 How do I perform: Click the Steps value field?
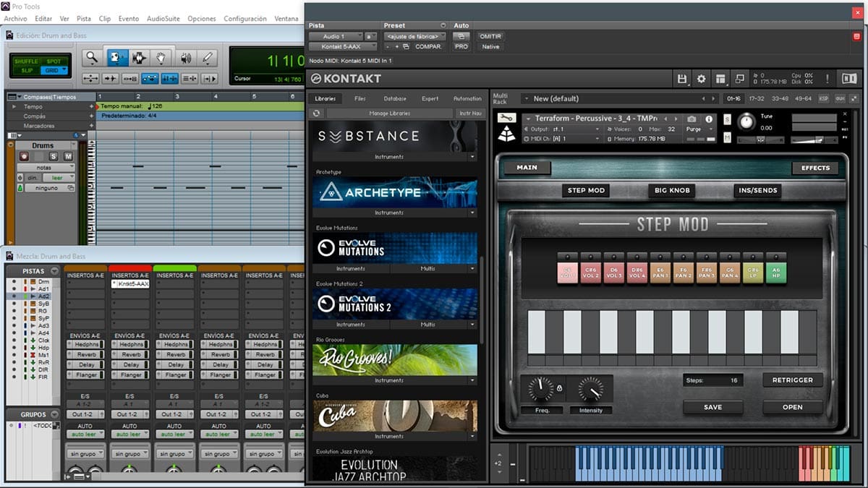tap(712, 380)
